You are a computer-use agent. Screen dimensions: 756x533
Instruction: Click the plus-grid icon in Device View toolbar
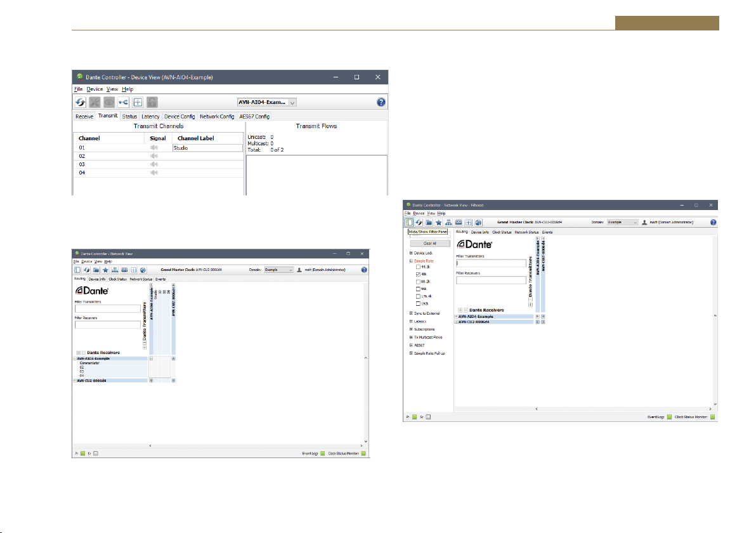138,102
